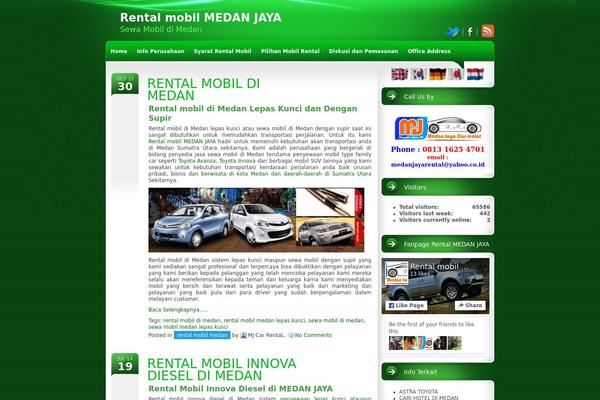Click the tag rental mobil medan lepas kunci
Screen dimensions: 600x400
[x=264, y=320]
